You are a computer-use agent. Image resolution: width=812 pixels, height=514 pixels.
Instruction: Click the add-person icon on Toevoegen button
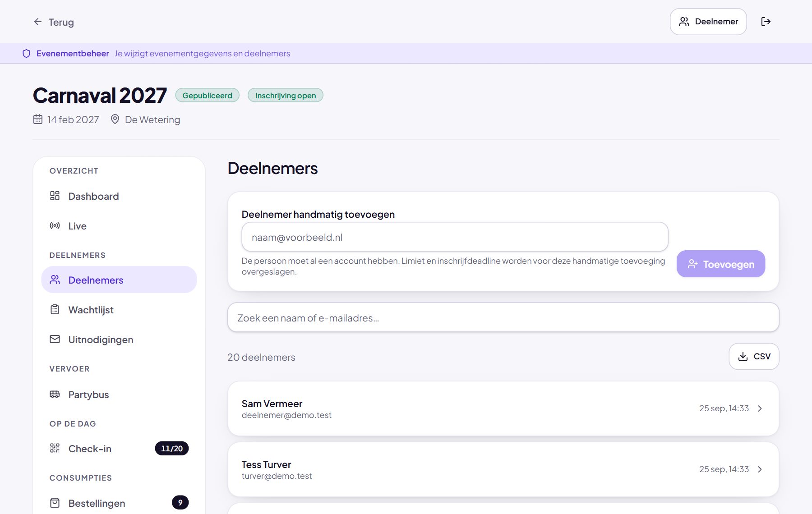[x=692, y=264]
